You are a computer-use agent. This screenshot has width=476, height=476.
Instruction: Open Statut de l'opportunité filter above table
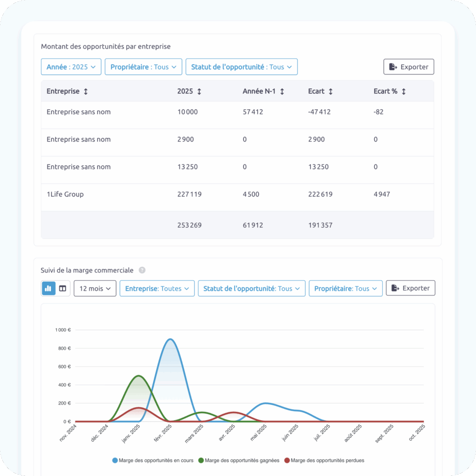(241, 67)
